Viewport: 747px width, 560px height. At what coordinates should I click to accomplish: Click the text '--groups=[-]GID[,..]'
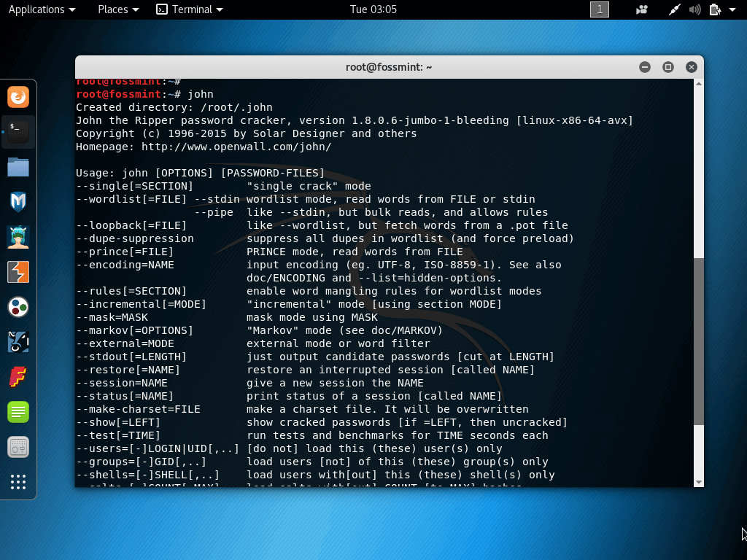(x=141, y=462)
